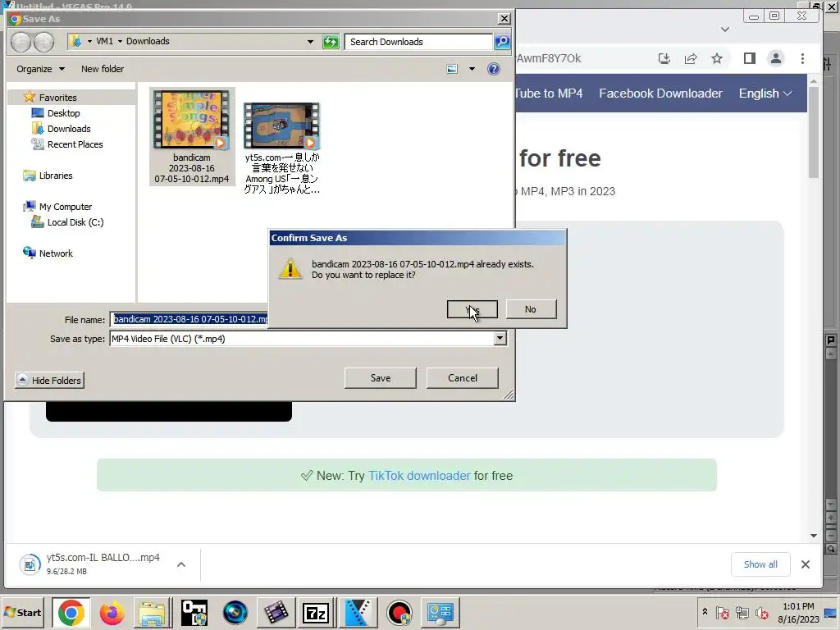Click the taskbar clock showing 1:01 PM
840x630 pixels.
pyautogui.click(x=798, y=612)
